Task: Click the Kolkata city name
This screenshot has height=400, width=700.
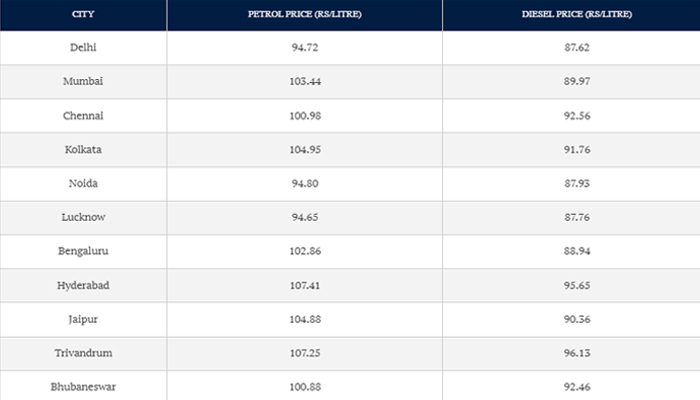Action: 84,150
